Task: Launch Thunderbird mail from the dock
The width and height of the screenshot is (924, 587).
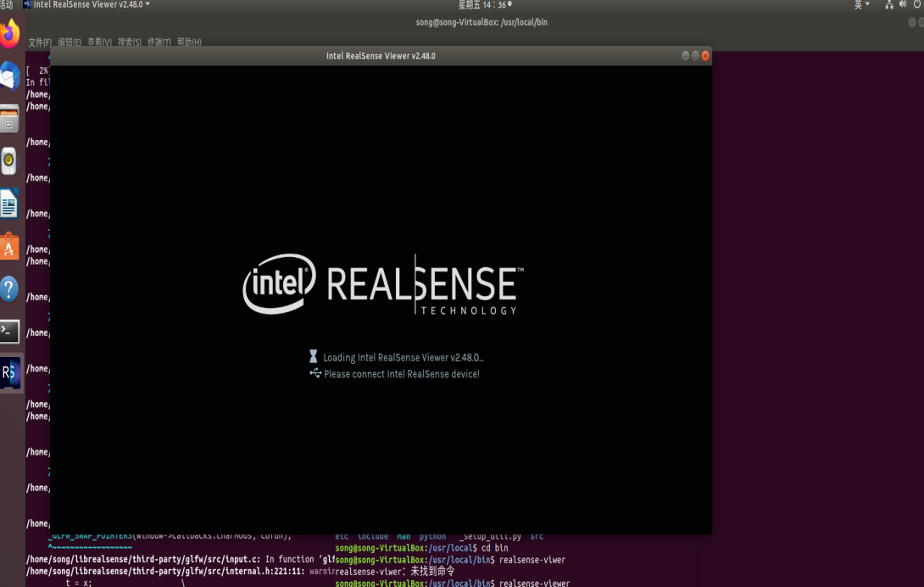Action: (10, 76)
